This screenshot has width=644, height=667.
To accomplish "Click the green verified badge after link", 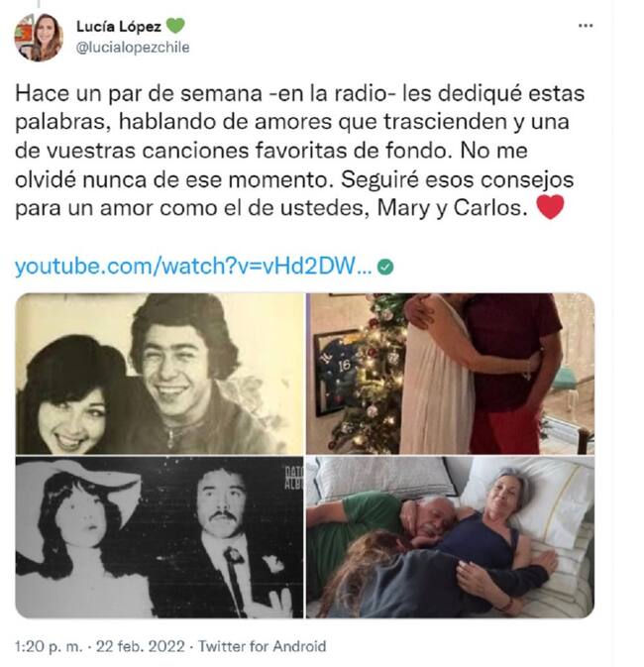I will coord(385,268).
